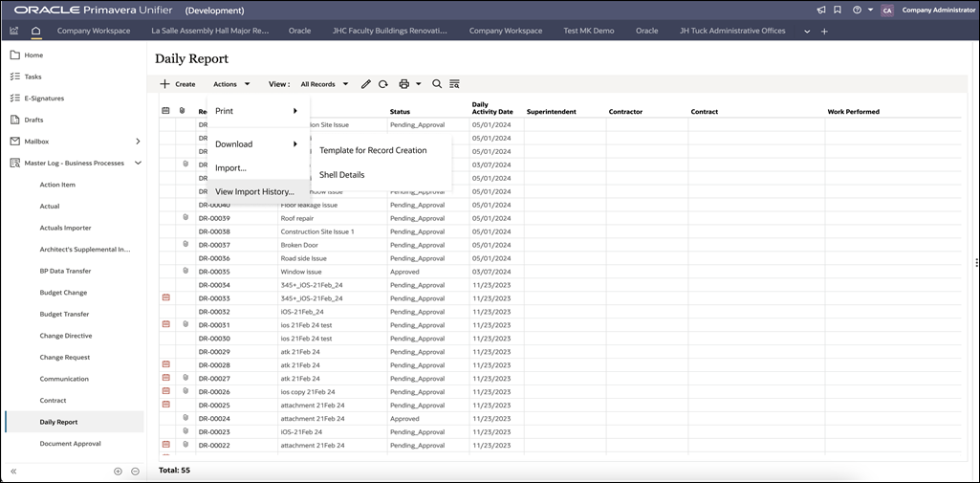Screen dimensions: 980x483
Task: Click the CA user avatar
Action: click(x=887, y=10)
